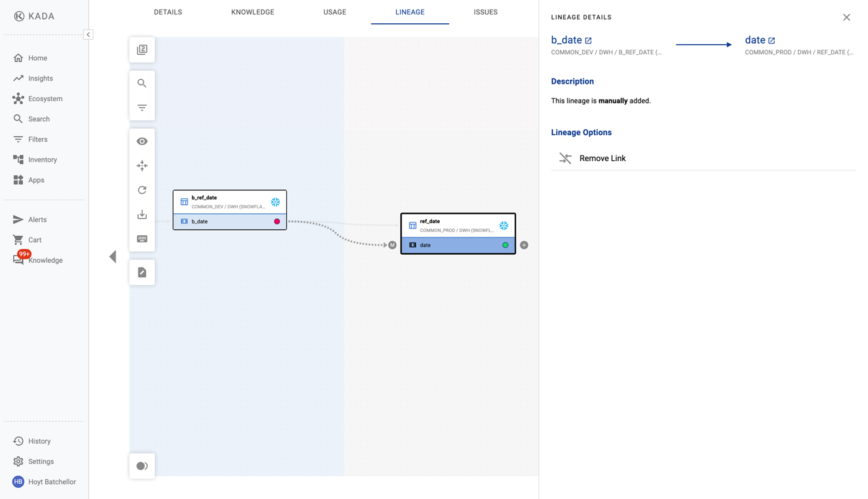
Task: Click the search icon in lineage toolbar
Action: [x=142, y=83]
